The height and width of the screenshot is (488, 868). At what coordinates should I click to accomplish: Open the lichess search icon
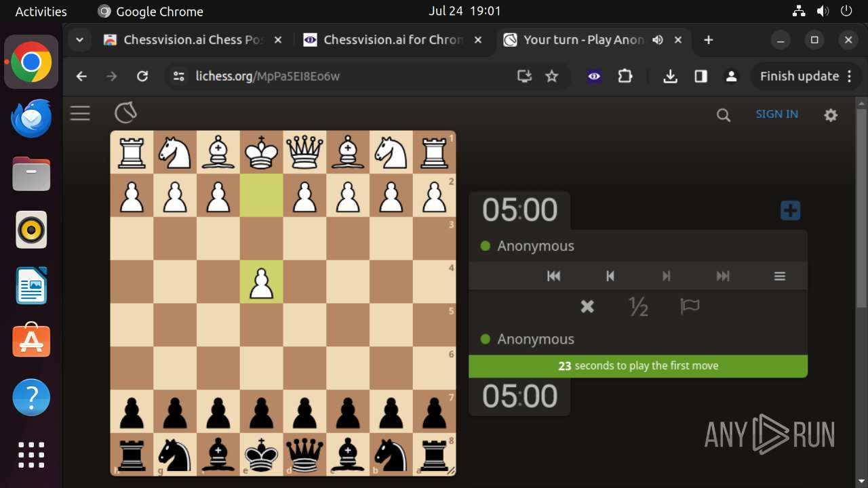[724, 115]
